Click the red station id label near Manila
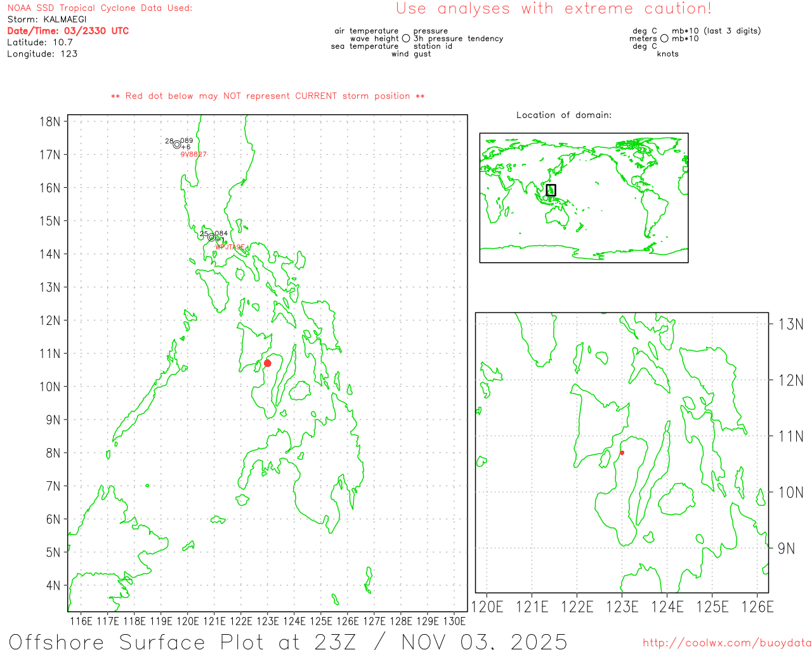Image resolution: width=812 pixels, height=650 pixels. pos(230,248)
